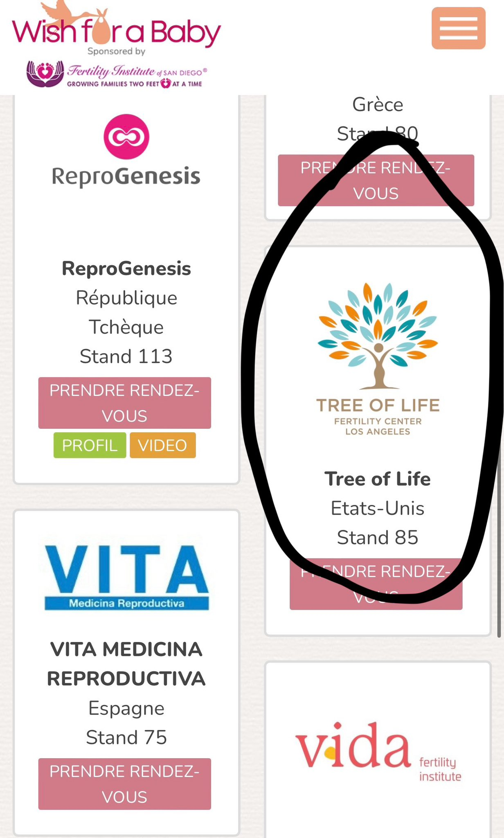504x838 pixels.
Task: Click the ReproGenesis wordmark text logo
Action: 126,176
